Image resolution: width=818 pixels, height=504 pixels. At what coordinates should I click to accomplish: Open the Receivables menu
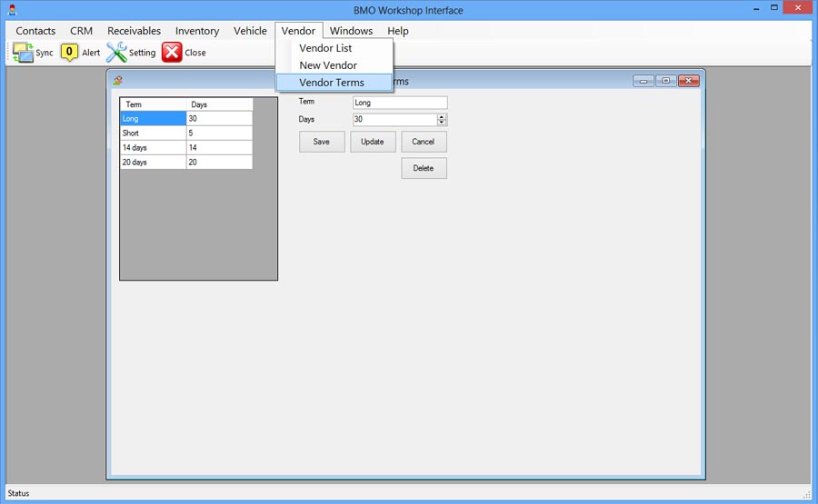pyautogui.click(x=135, y=31)
